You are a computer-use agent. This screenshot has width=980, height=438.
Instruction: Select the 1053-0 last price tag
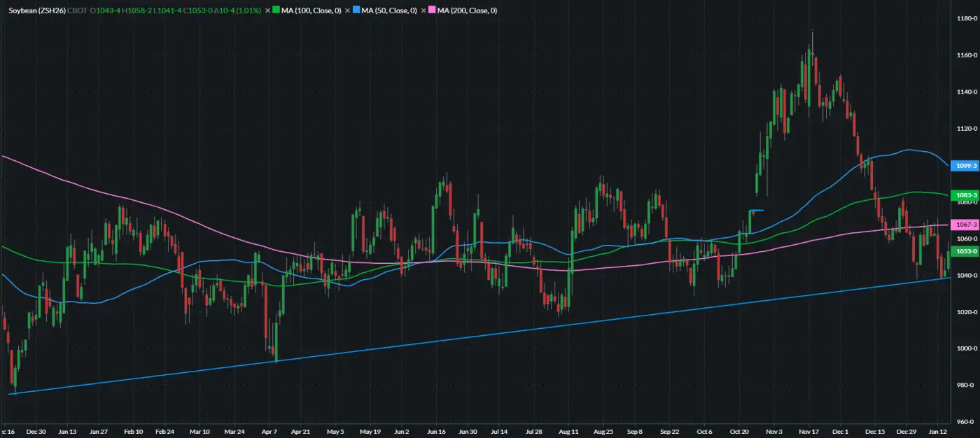pos(965,250)
